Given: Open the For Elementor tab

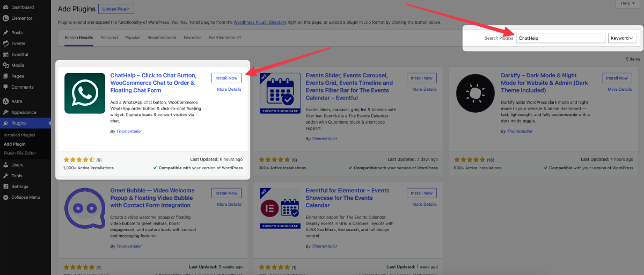Looking at the screenshot, I should (225, 38).
